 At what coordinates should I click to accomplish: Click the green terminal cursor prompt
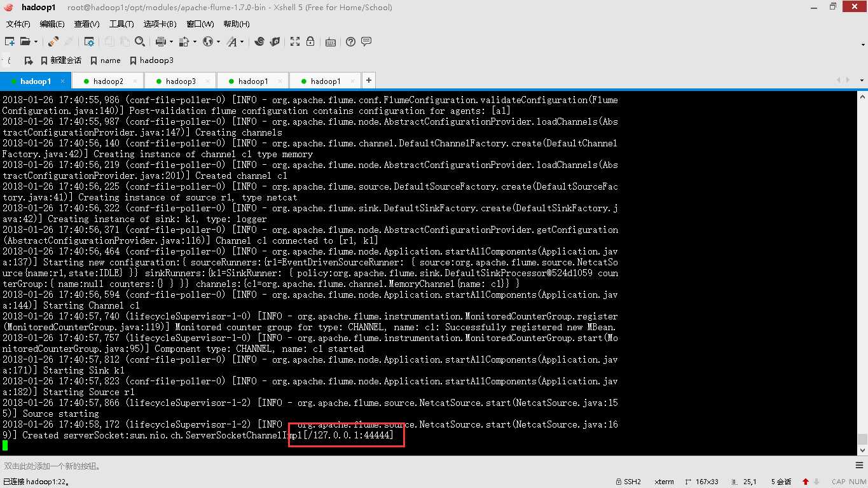pos(5,445)
